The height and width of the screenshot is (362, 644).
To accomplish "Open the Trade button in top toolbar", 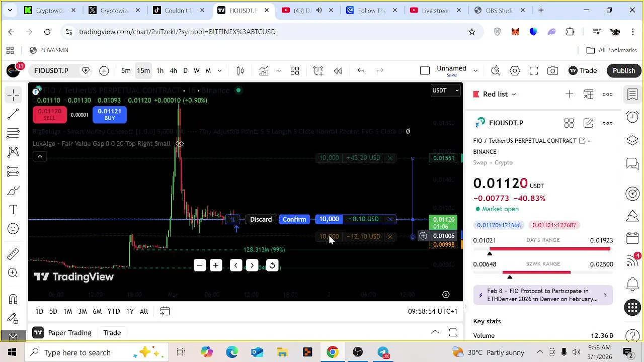I will 583,71.
